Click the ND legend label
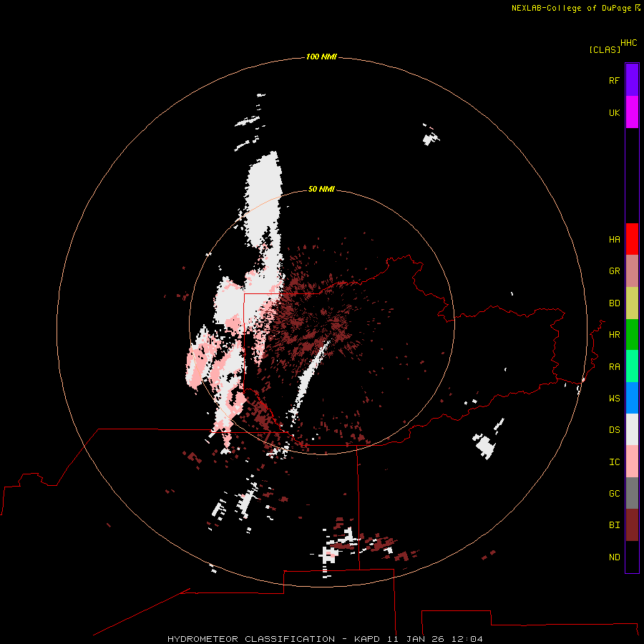This screenshot has height=644, width=644. coord(614,557)
